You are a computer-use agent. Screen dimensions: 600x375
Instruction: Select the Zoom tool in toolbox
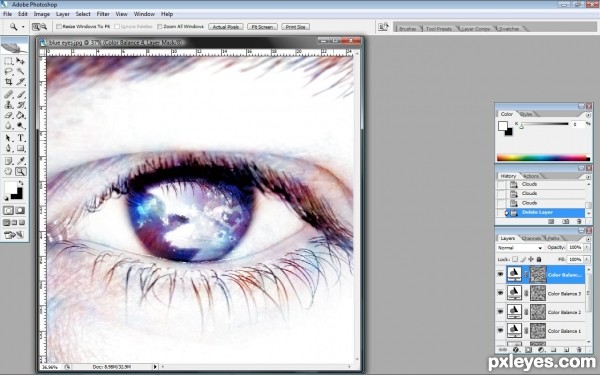(20, 171)
